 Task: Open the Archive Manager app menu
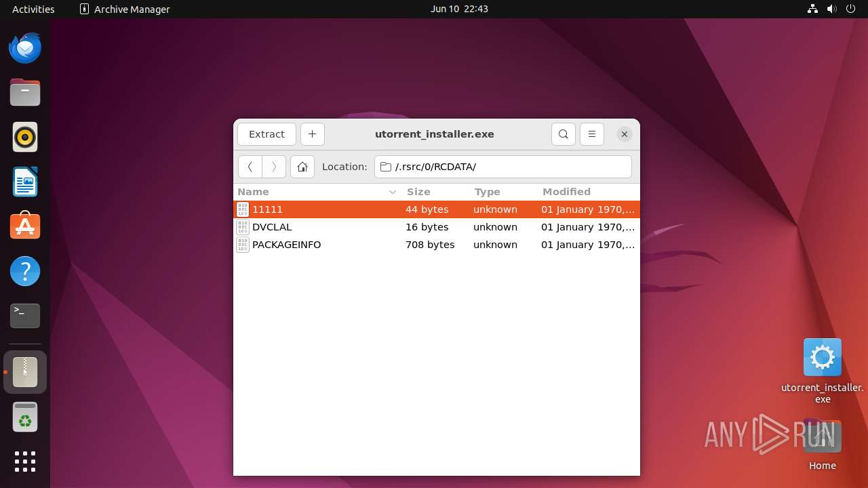pos(125,9)
